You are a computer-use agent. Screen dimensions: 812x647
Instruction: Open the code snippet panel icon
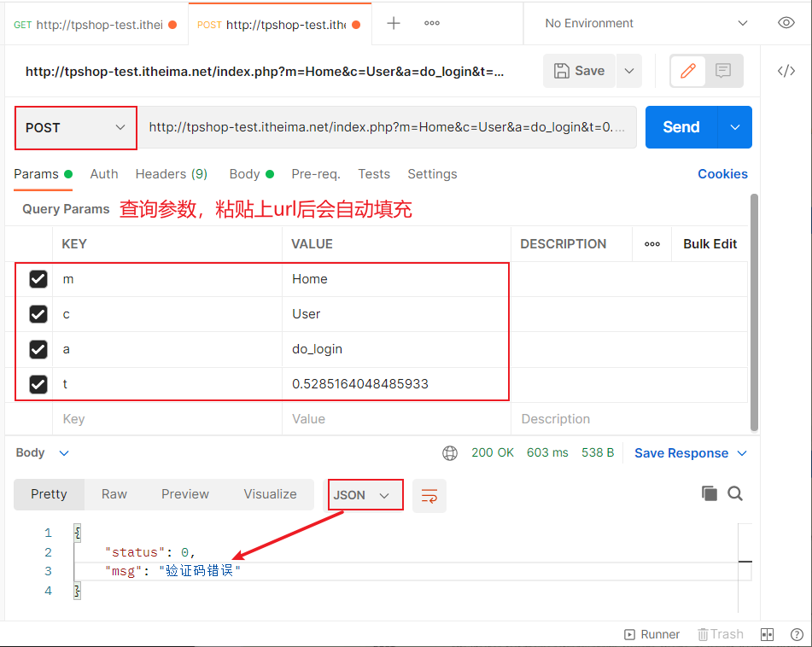[x=786, y=71]
